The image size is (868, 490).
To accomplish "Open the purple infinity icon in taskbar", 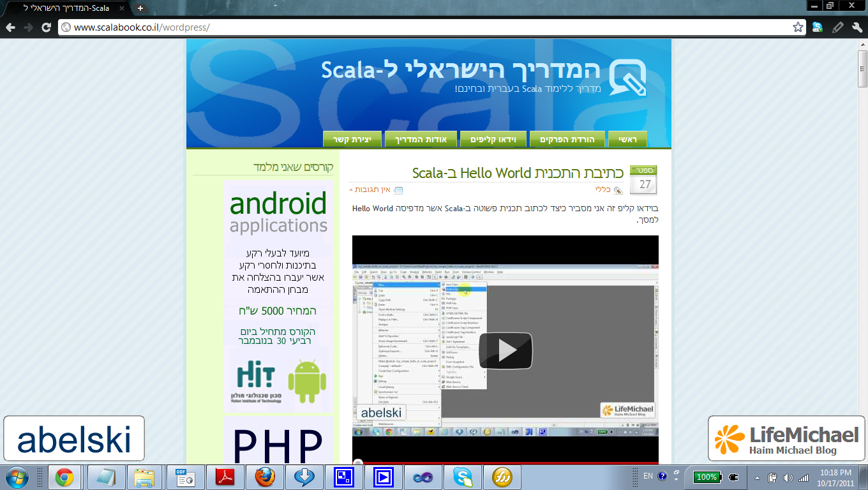I will pyautogui.click(x=423, y=477).
